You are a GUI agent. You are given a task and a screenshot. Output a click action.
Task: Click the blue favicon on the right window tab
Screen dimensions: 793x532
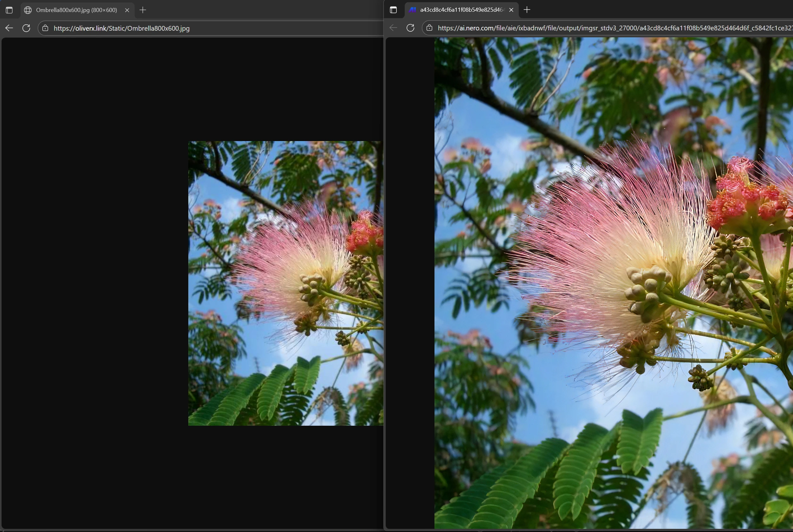pos(412,10)
